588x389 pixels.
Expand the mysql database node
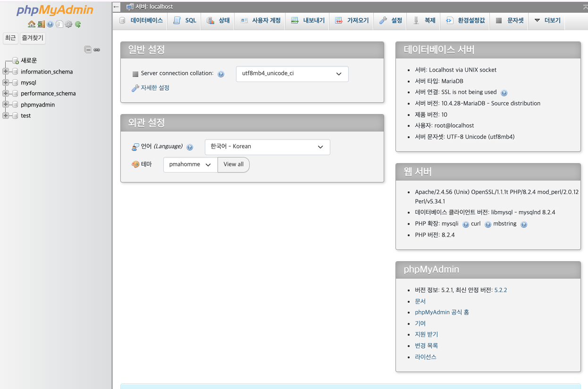pos(6,83)
